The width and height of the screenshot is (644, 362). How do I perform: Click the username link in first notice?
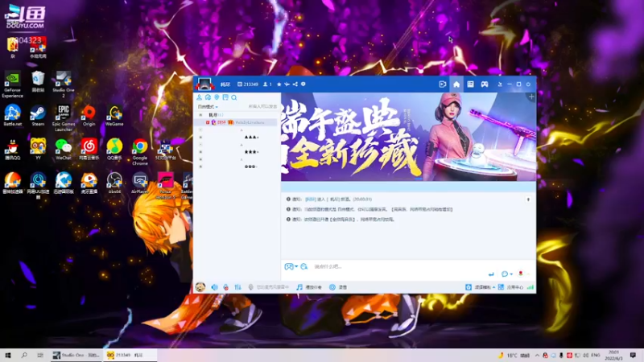click(310, 199)
